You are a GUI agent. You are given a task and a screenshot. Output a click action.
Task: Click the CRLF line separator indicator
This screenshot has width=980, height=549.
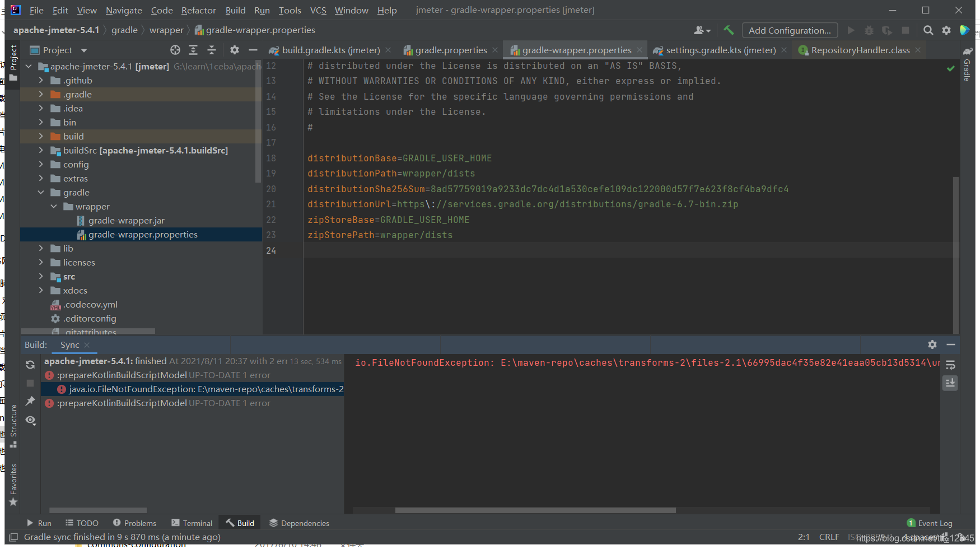(x=829, y=537)
